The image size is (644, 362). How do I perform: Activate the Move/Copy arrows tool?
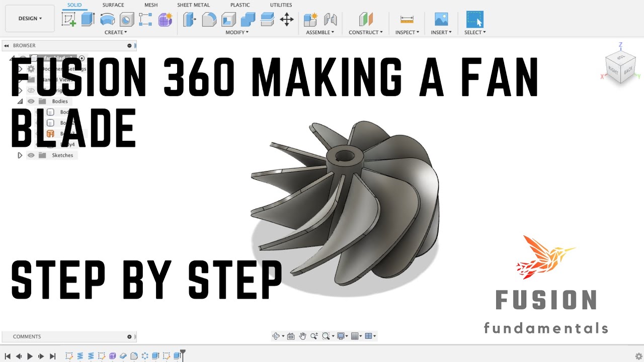point(287,20)
